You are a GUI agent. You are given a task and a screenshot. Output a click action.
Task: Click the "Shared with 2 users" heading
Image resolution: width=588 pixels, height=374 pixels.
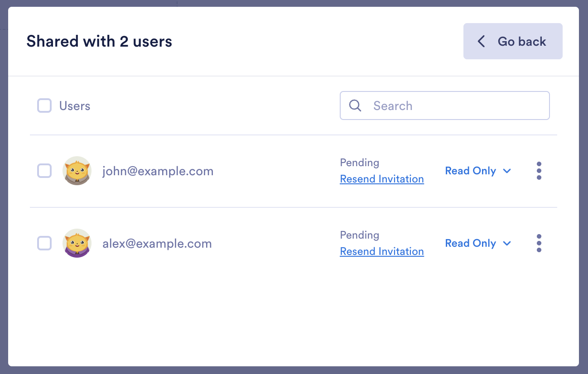(99, 42)
